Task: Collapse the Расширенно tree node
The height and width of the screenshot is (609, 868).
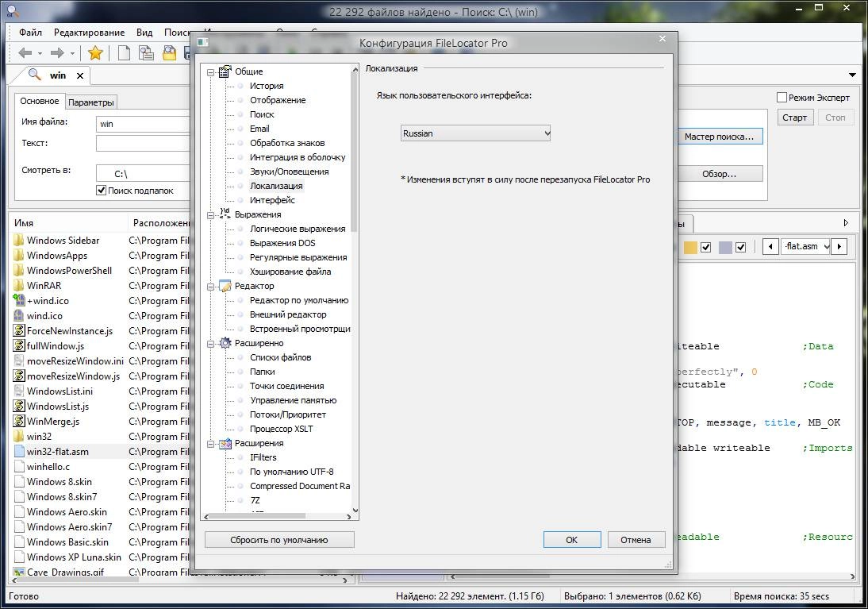Action: point(210,344)
